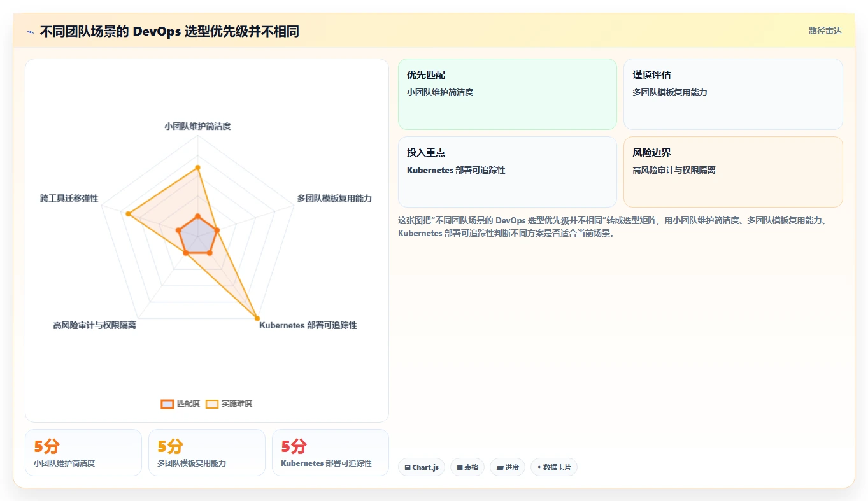Screen dimensions: 868x501
Task: Click 实施难度 data point on 小团队维护简洁度 axis
Action: [197, 168]
